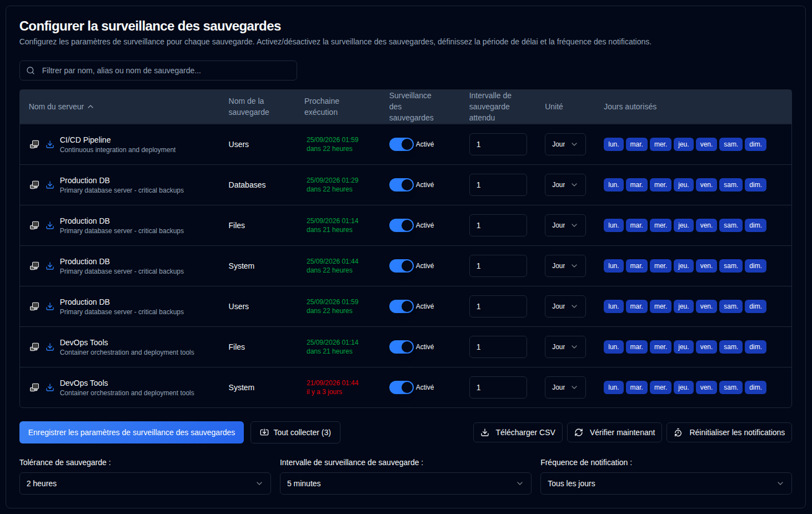Toggle surveillance for Production DB Files
This screenshot has height=514, width=812.
coord(402,225)
